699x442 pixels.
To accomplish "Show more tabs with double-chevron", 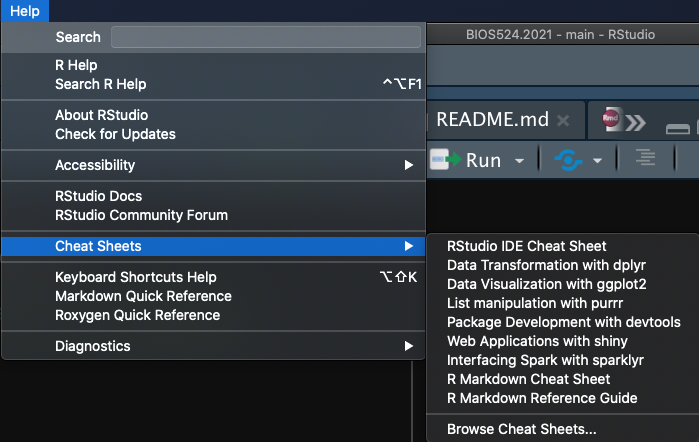I will point(635,122).
